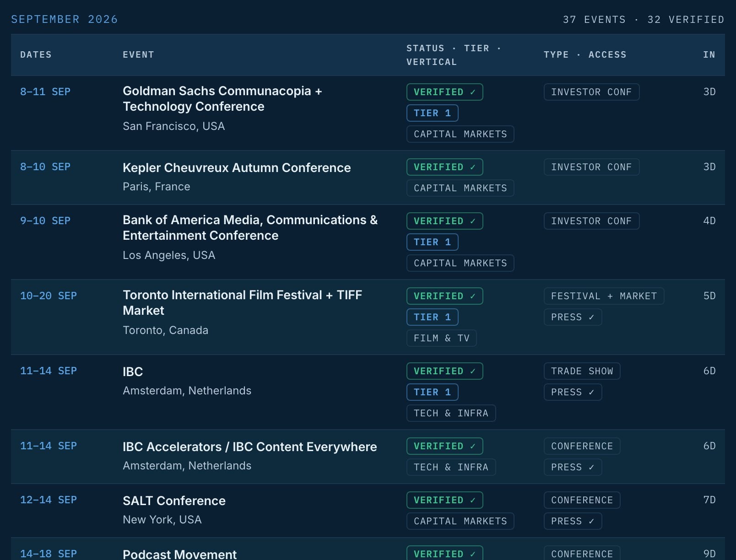Open the SALT Conference event

[x=174, y=501]
